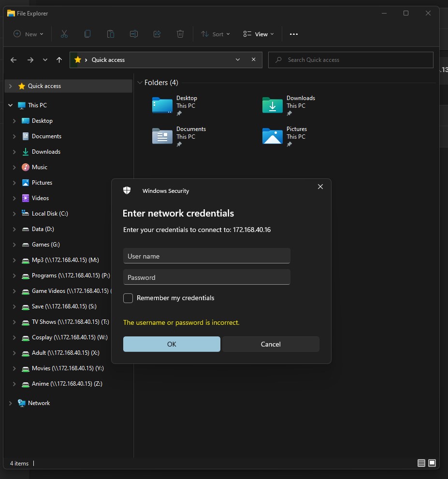448x479 pixels.
Task: Click OK to submit credentials
Action: [172, 344]
